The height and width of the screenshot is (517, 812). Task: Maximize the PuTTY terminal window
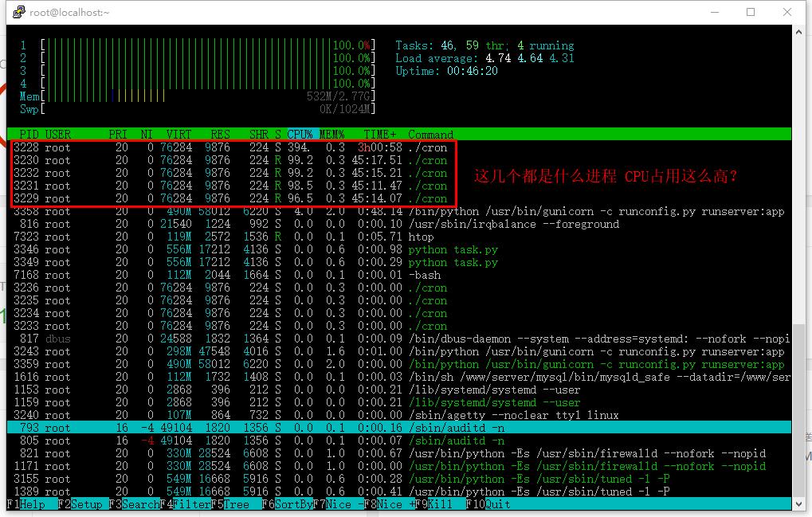(x=751, y=12)
